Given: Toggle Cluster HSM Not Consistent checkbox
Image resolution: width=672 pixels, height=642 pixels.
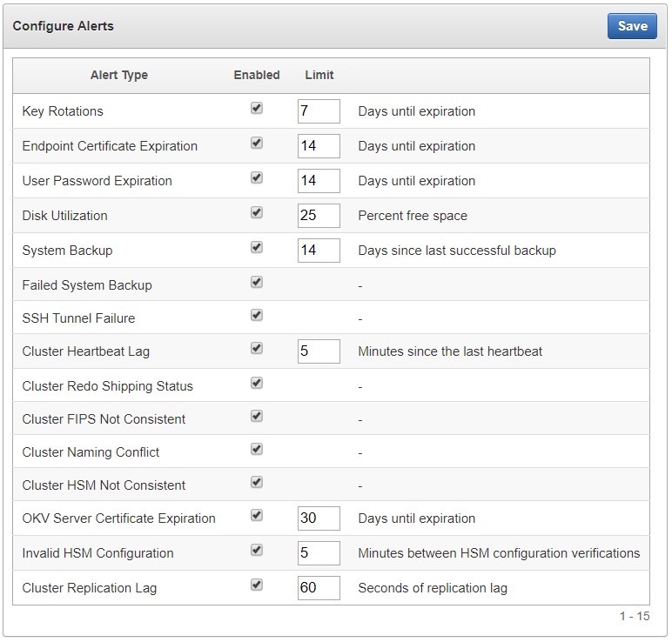Looking at the screenshot, I should click(257, 483).
